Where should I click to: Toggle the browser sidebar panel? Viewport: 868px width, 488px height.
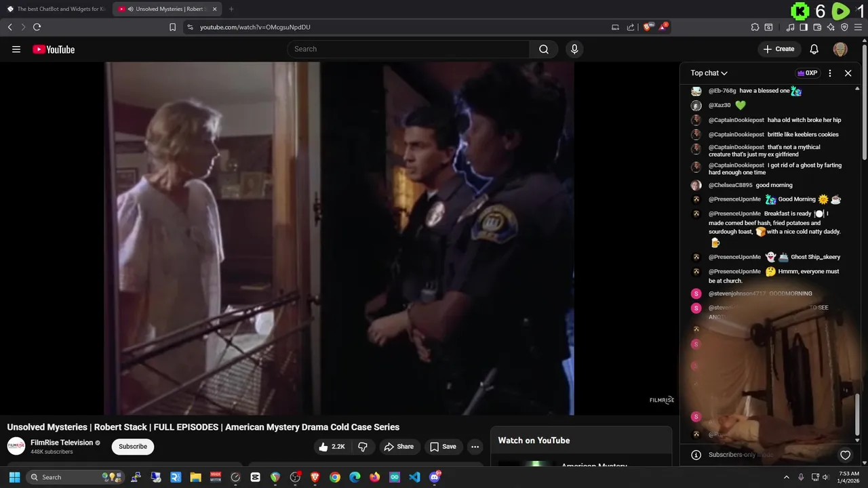point(804,27)
